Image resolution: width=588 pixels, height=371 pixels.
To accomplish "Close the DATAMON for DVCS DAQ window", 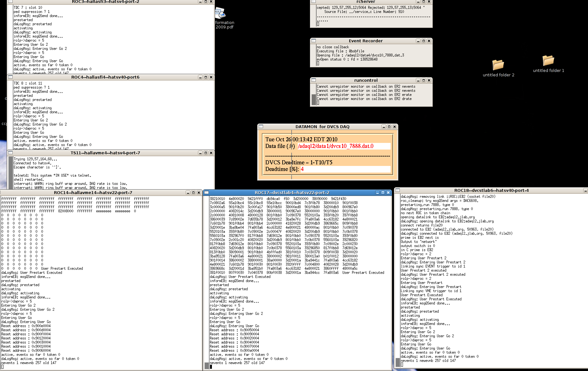I will (394, 127).
